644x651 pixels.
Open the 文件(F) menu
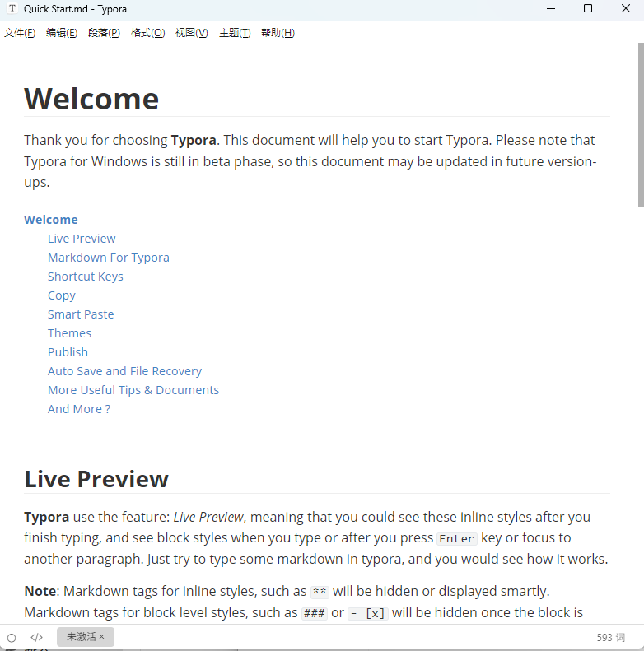point(20,33)
